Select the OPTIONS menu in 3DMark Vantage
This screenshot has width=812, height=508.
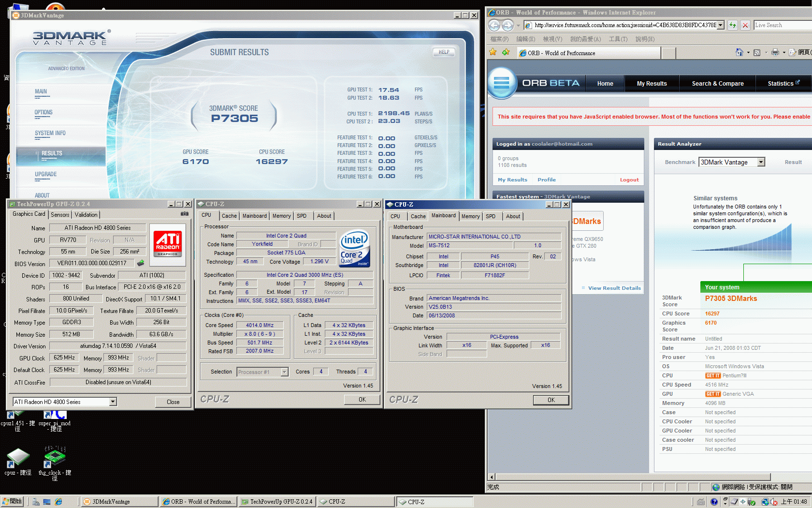[x=43, y=112]
